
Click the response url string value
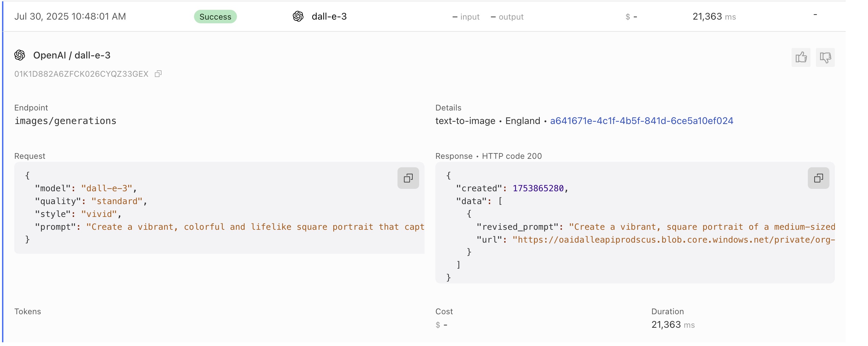point(673,240)
